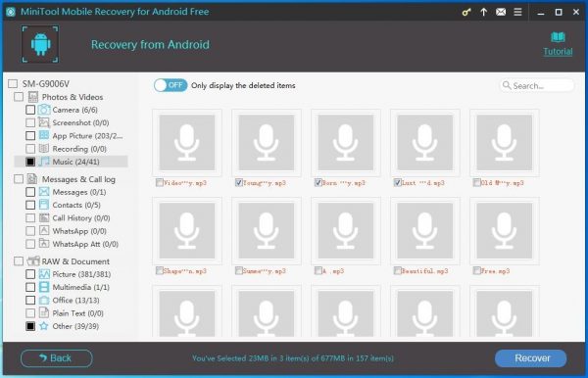Click the Music note icon
Image resolution: width=588 pixels, height=378 pixels.
44,162
